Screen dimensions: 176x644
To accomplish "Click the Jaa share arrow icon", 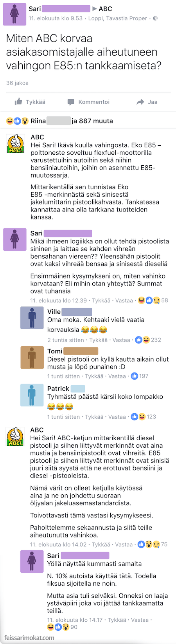I will pos(140,102).
